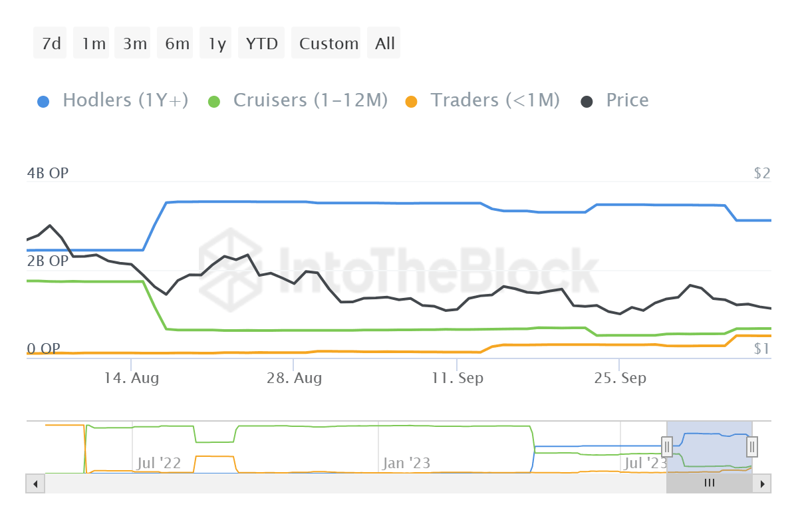
Task: Show year-to-date with YTD button
Action: [261, 44]
